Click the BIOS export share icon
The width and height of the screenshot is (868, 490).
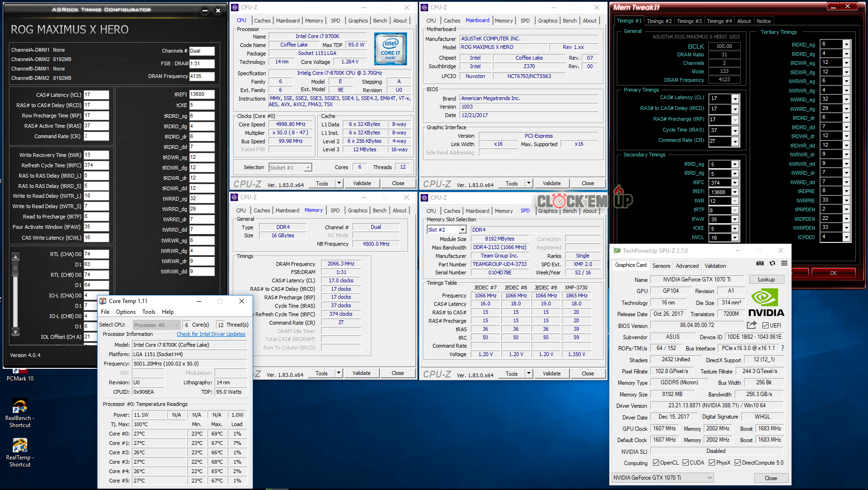click(x=752, y=325)
